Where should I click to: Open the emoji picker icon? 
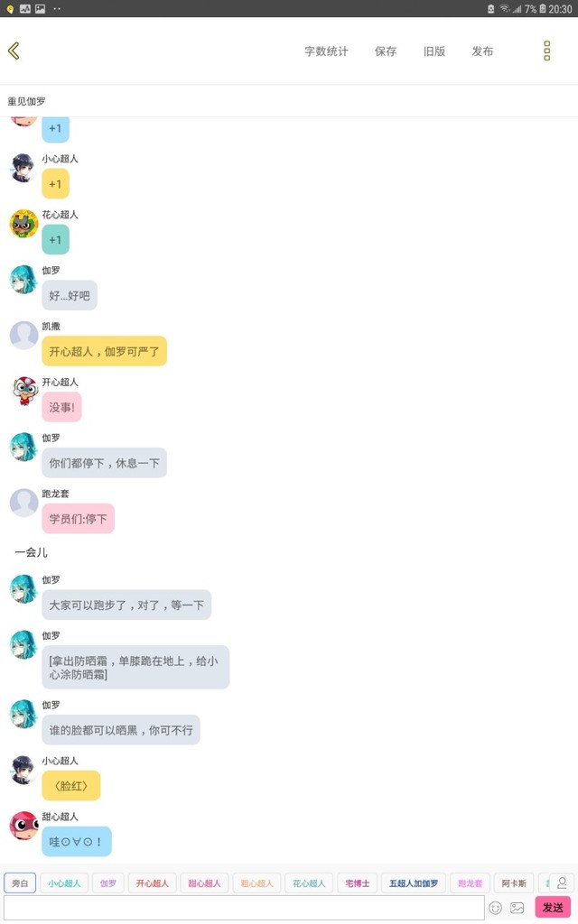click(x=496, y=908)
